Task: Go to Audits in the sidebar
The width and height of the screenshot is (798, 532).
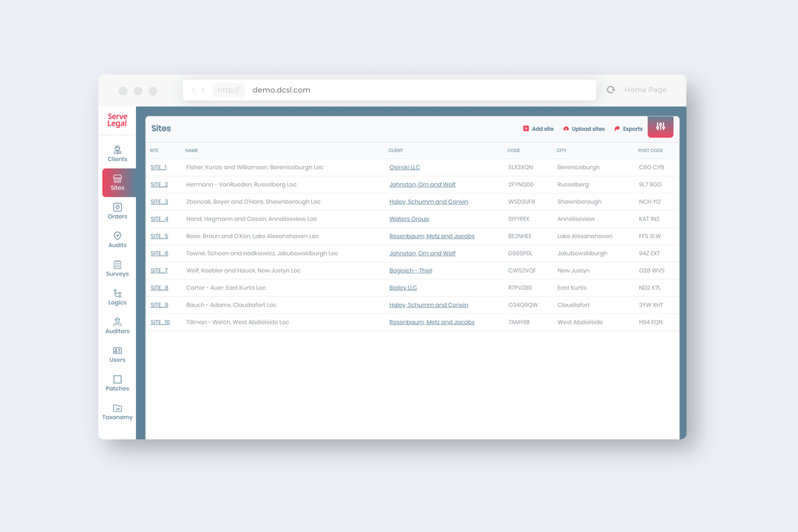Action: pos(117,236)
